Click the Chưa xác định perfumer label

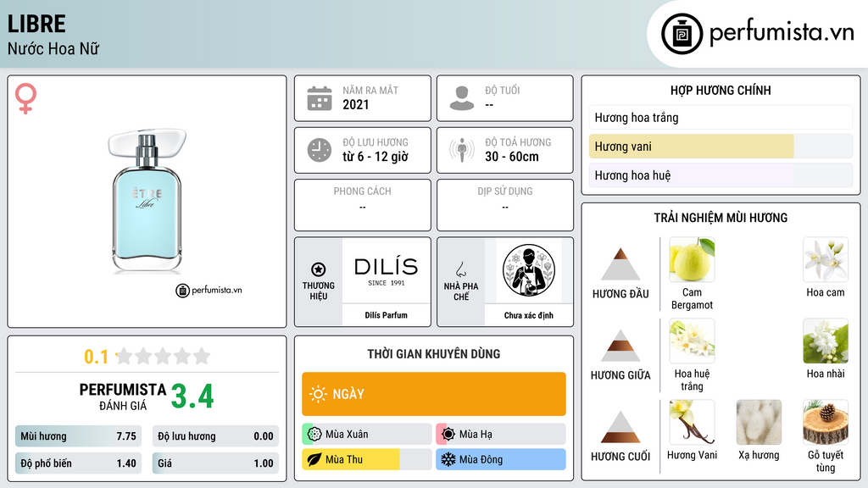(x=529, y=315)
